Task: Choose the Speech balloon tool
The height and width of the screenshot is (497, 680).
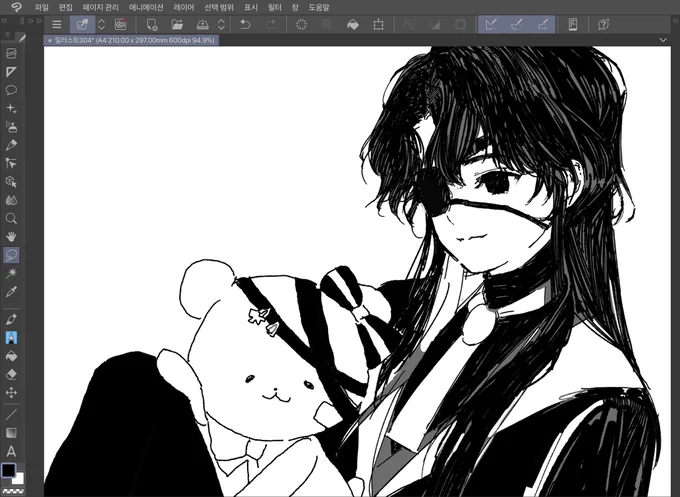Action: 11,90
